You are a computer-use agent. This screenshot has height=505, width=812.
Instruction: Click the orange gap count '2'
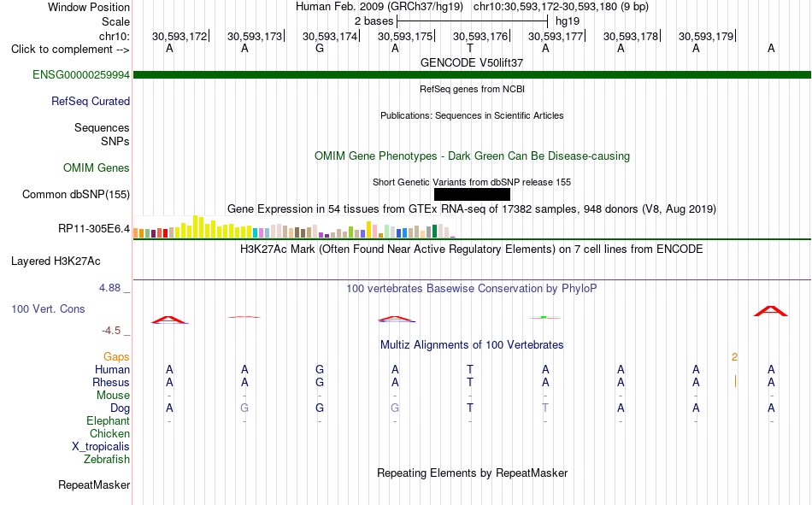click(734, 357)
